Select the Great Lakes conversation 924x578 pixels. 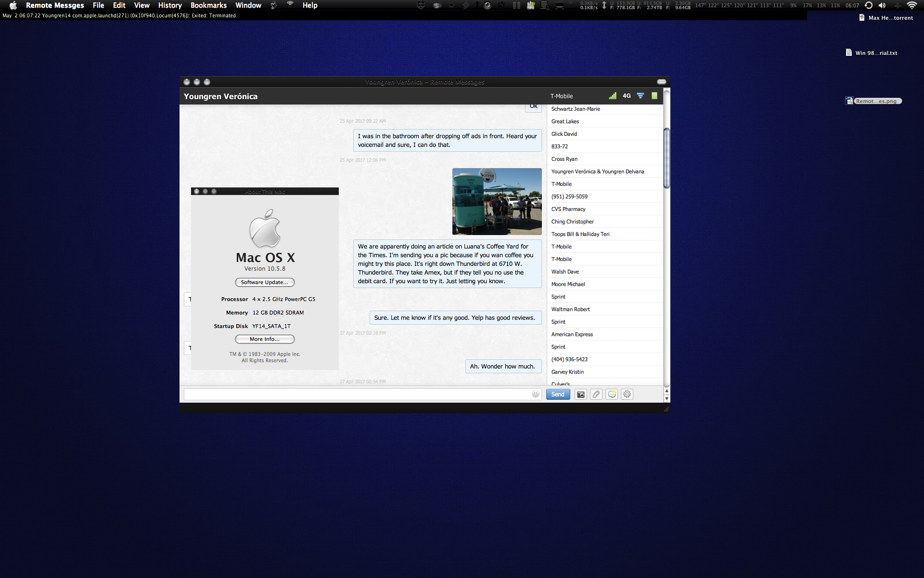tap(605, 121)
